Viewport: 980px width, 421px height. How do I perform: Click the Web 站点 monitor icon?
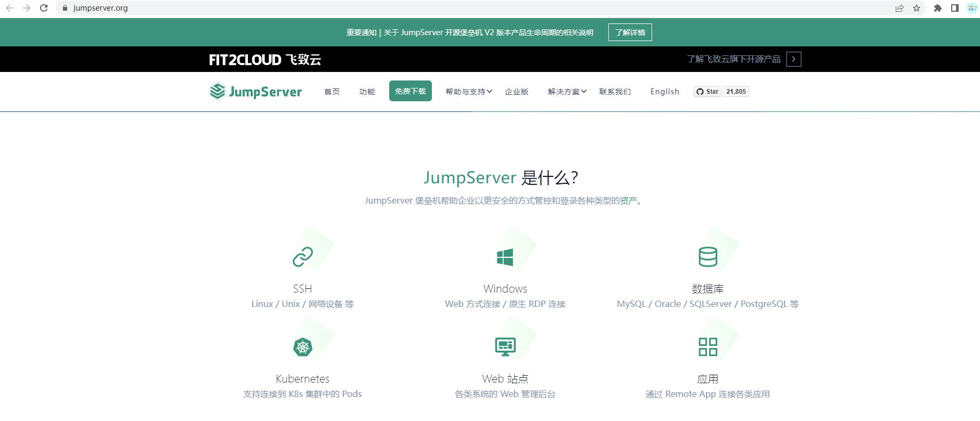pyautogui.click(x=505, y=347)
